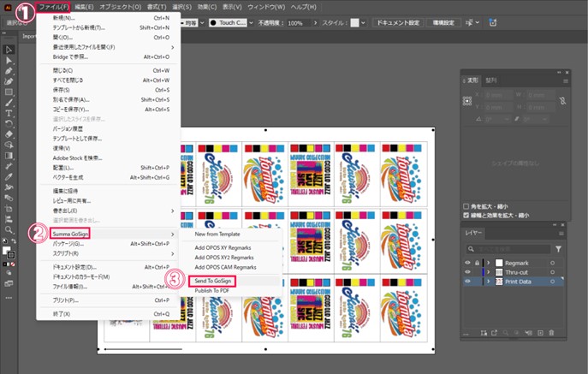This screenshot has width=588, height=374.
Task: Click the layer filter icon in Layers panel
Action: point(558,249)
